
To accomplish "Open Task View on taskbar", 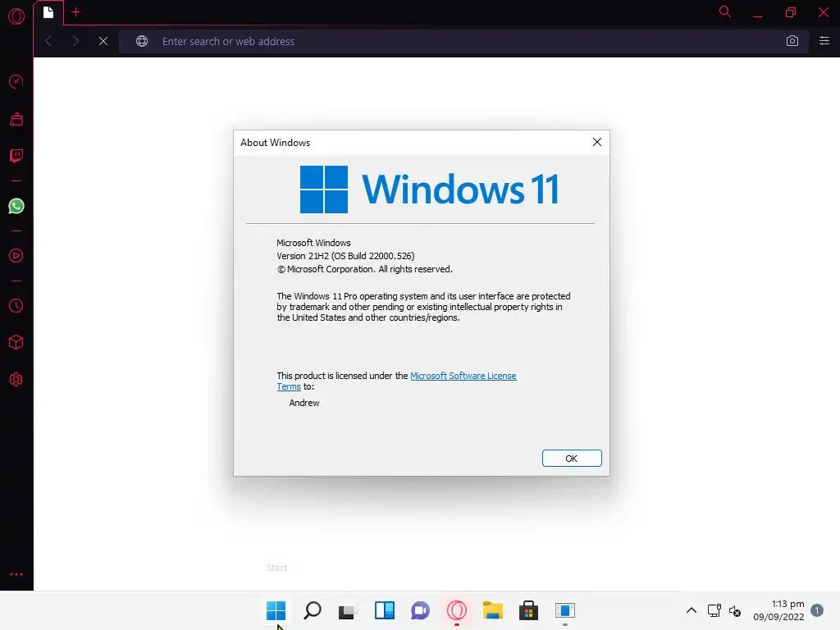I will click(348, 610).
